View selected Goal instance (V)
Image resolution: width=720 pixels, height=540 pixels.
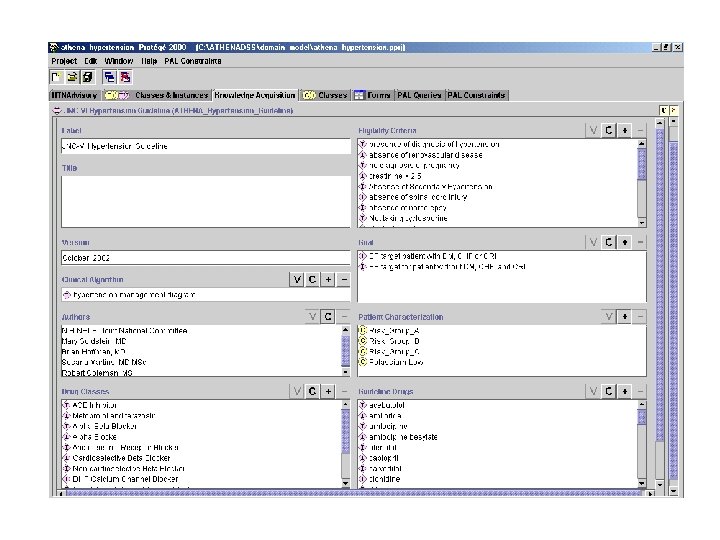pos(593,242)
